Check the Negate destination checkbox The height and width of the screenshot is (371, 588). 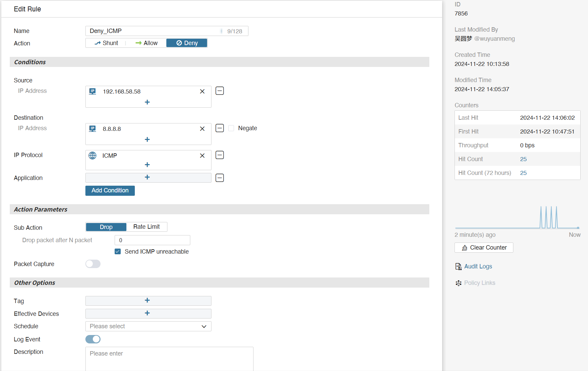[x=231, y=128]
